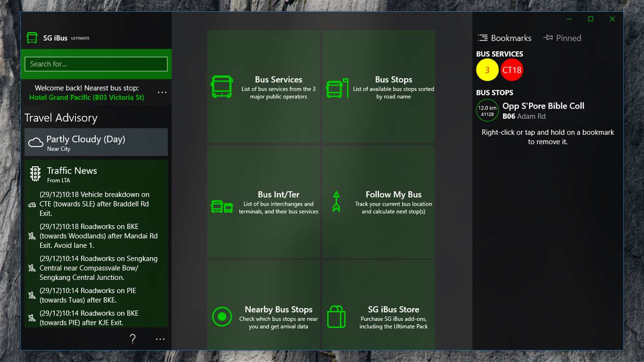This screenshot has width=644, height=362.
Task: Click the B06 Adam Rd text
Action: [x=524, y=116]
